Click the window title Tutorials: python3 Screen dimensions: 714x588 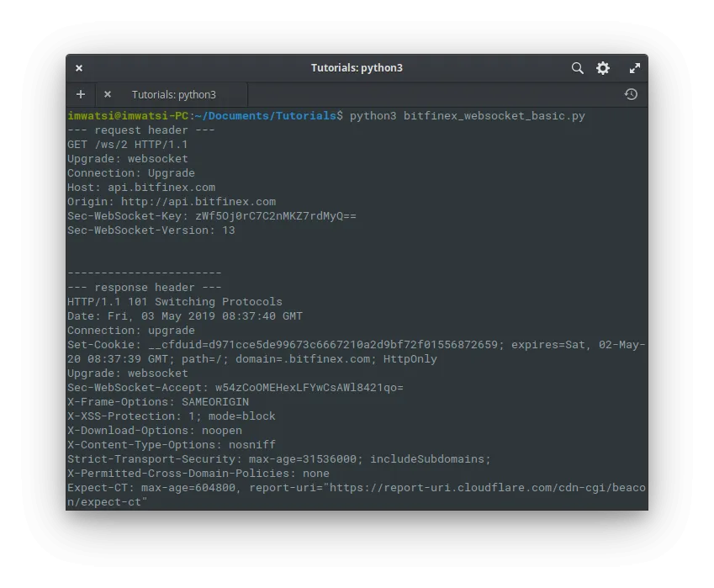(357, 68)
